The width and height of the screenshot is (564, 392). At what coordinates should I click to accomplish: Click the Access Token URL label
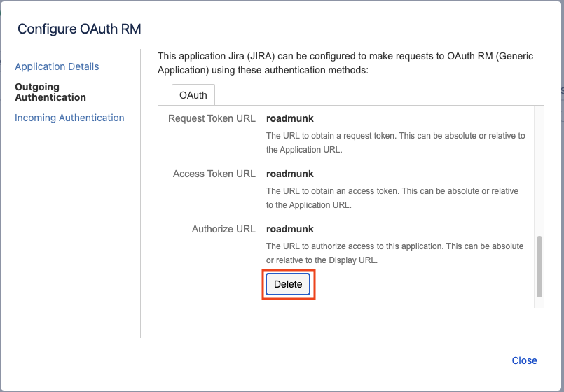point(214,174)
